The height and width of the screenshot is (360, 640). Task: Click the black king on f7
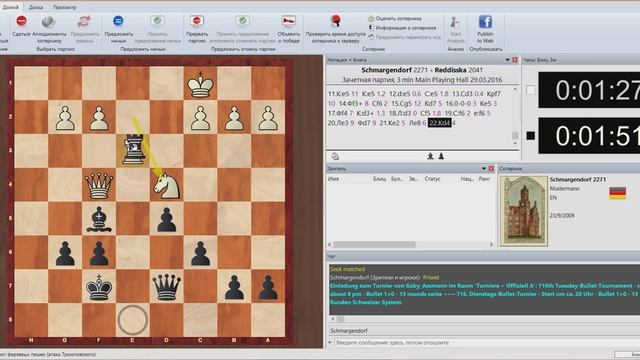point(99,287)
